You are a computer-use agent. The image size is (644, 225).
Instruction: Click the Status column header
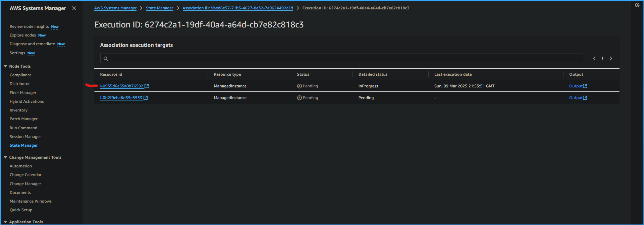click(x=303, y=74)
